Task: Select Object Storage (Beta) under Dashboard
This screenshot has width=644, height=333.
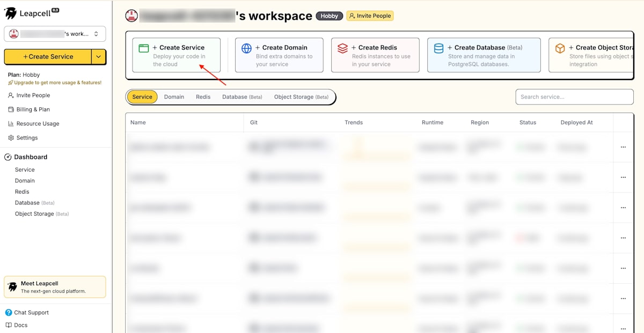Action: tap(42, 214)
